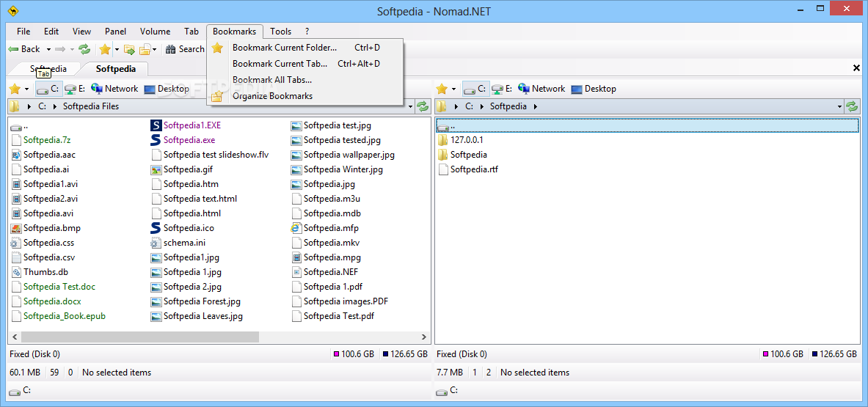Select drive C: in left panel
The height and width of the screenshot is (407, 868).
tap(48, 89)
